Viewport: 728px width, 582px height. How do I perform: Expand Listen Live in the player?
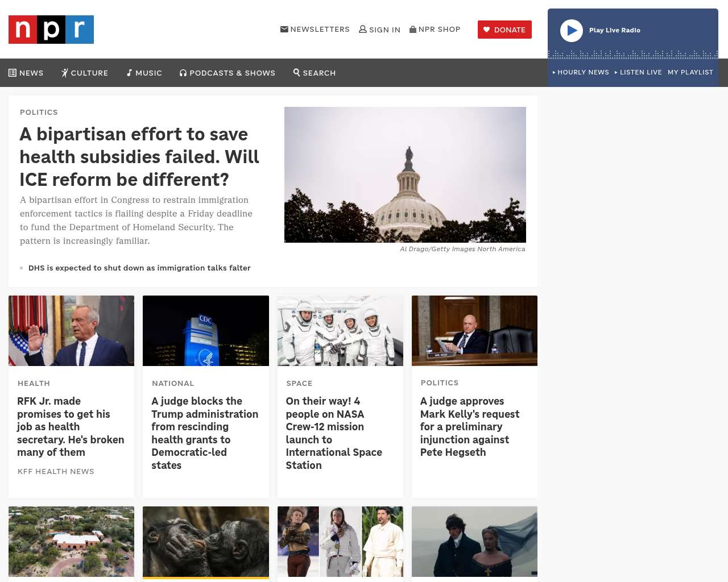pyautogui.click(x=638, y=72)
